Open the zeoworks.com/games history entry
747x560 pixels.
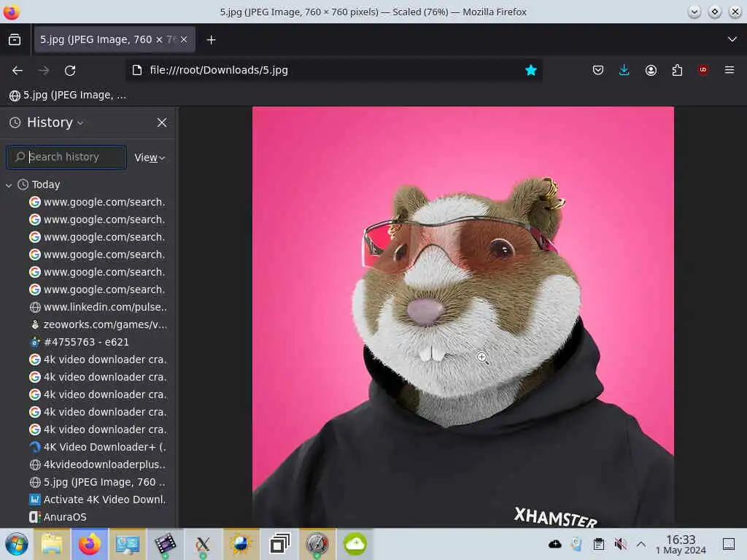click(x=98, y=324)
